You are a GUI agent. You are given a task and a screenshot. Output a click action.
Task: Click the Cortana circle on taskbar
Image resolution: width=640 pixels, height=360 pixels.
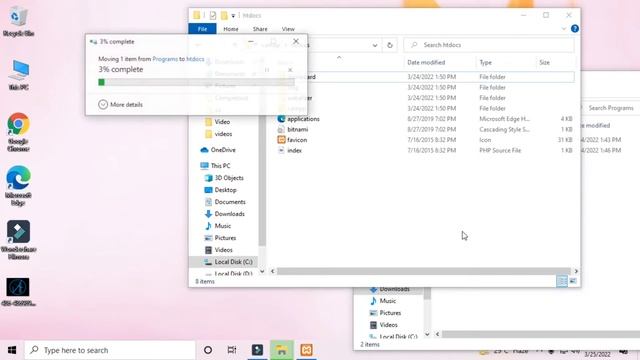point(208,350)
